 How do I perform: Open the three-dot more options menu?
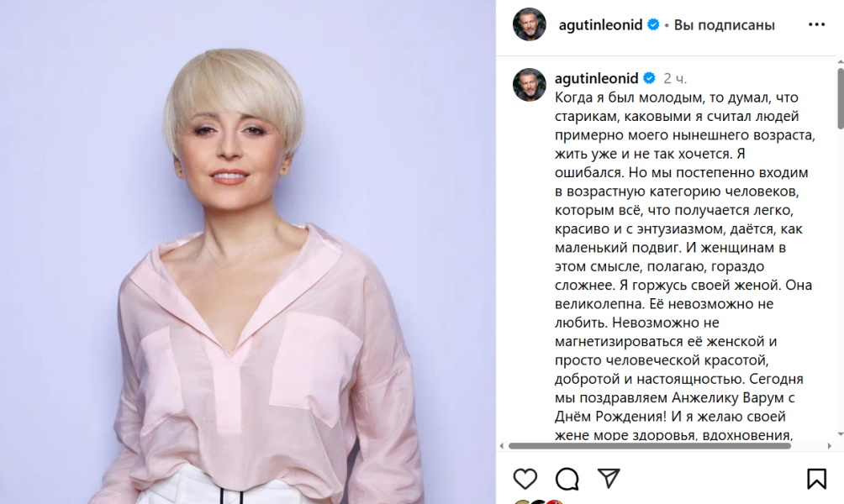click(816, 24)
